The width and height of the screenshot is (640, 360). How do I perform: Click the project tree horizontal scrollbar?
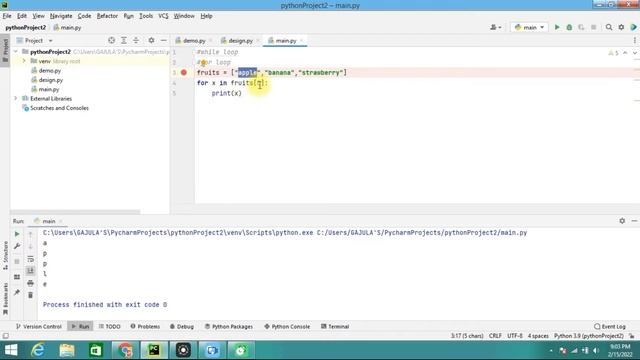click(x=76, y=212)
